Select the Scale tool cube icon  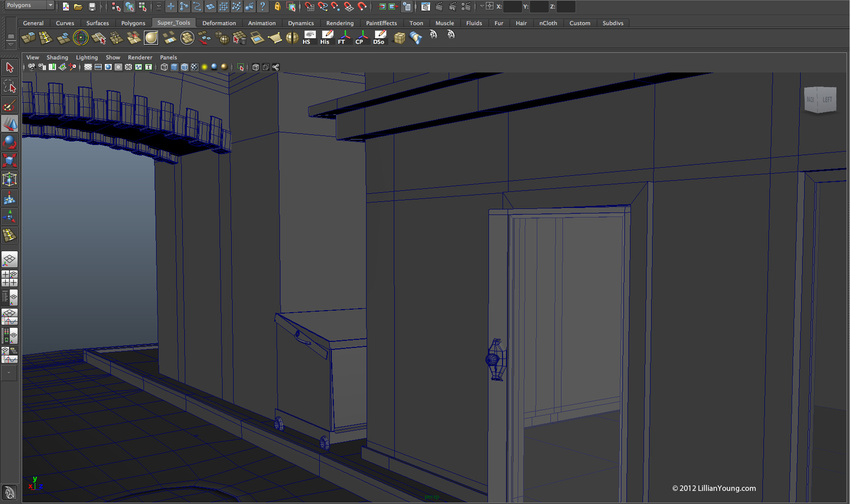point(9,160)
